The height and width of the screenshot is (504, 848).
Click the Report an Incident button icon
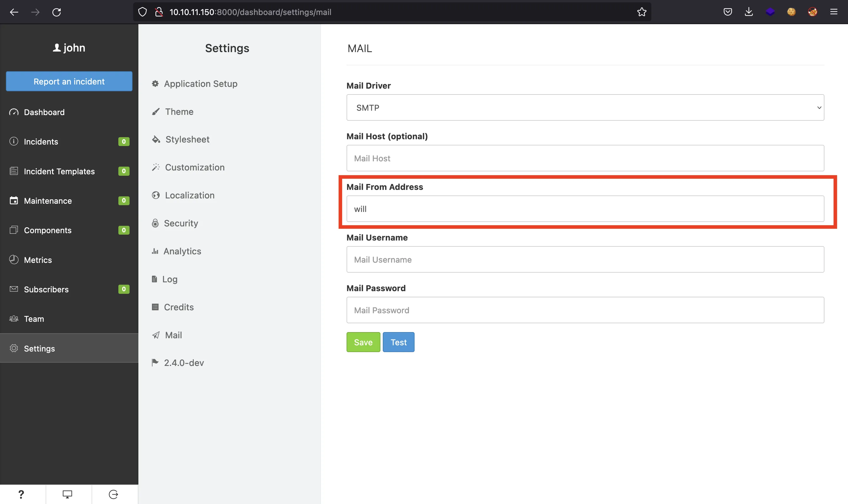68,81
